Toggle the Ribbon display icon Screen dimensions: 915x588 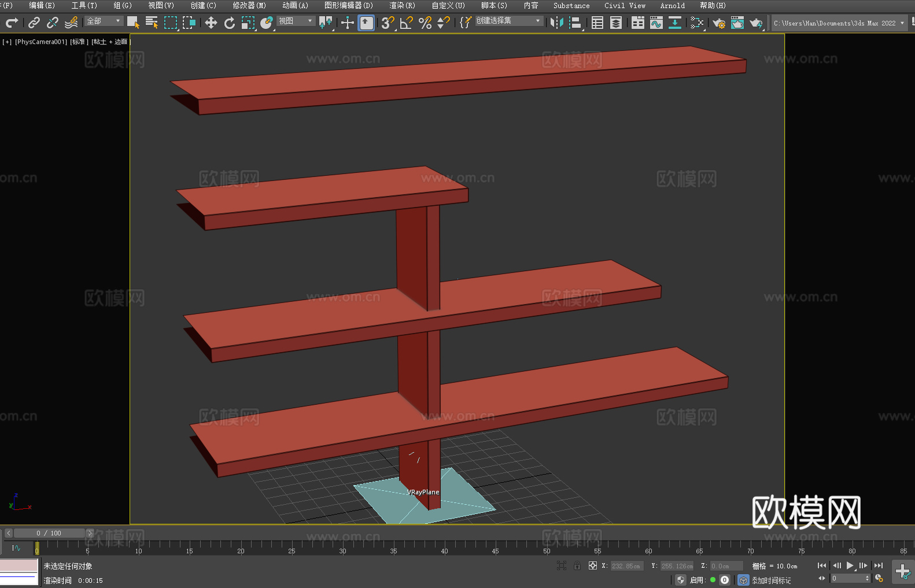click(638, 23)
